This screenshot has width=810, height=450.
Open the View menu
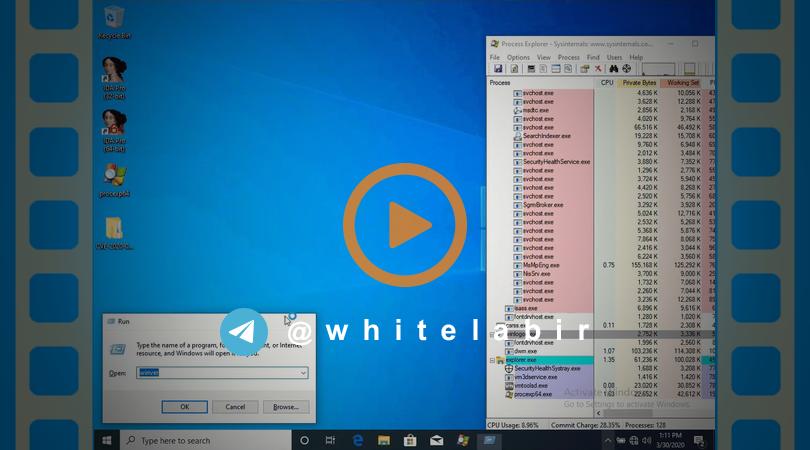coord(543,57)
